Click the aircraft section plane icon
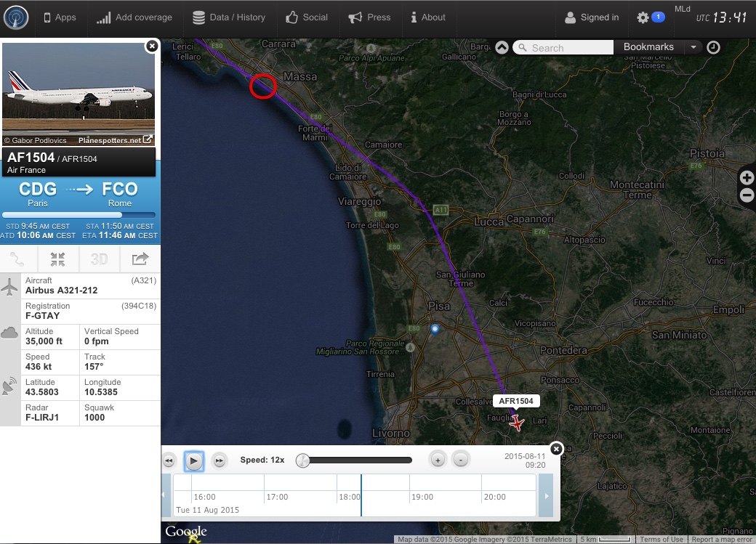756x544 pixels. tap(9, 287)
